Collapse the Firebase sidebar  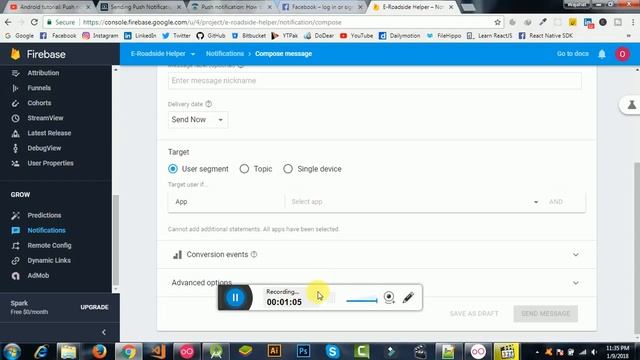(104, 332)
